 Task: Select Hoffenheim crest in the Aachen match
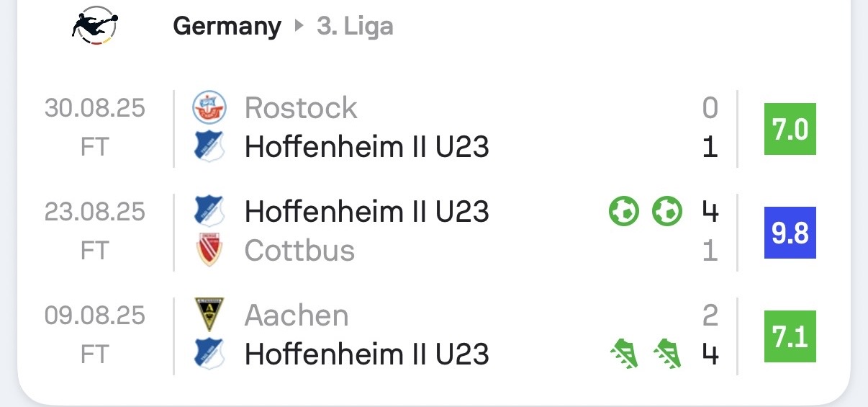(209, 354)
